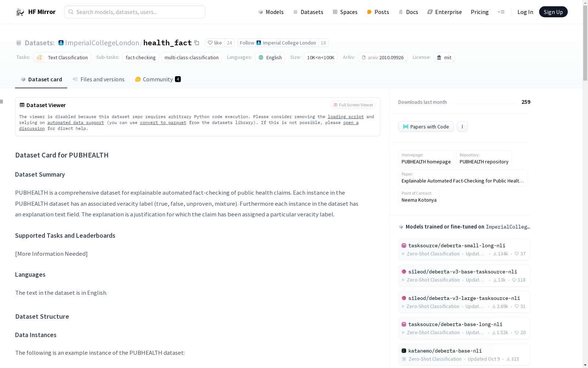
Task: Open the tasksource/deberta-small-long-nli model
Action: (464, 249)
